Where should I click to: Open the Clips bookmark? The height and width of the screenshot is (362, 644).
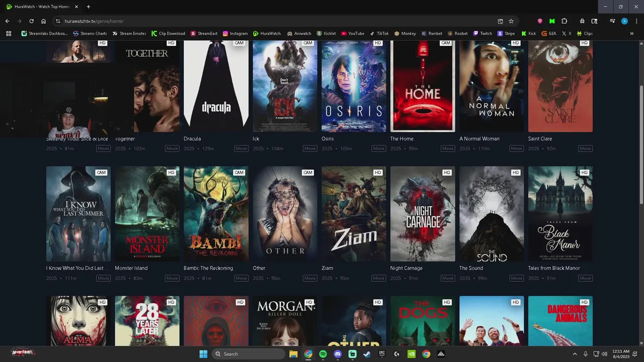[x=585, y=34]
